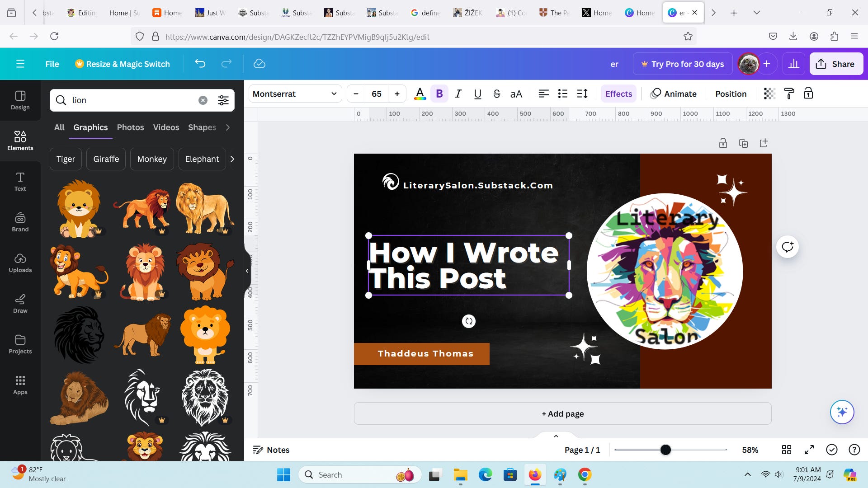Click the copy style paint roller icon
Screen dimensions: 868x488
click(x=789, y=94)
